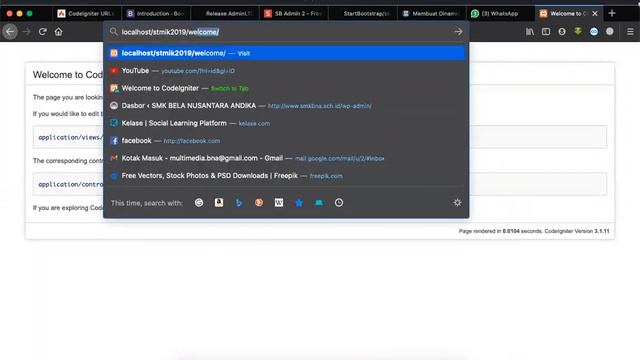Switch to tab Welcome to CodeIgniter suggestion
Image resolution: width=640 pixels, height=360 pixels.
[x=286, y=88]
